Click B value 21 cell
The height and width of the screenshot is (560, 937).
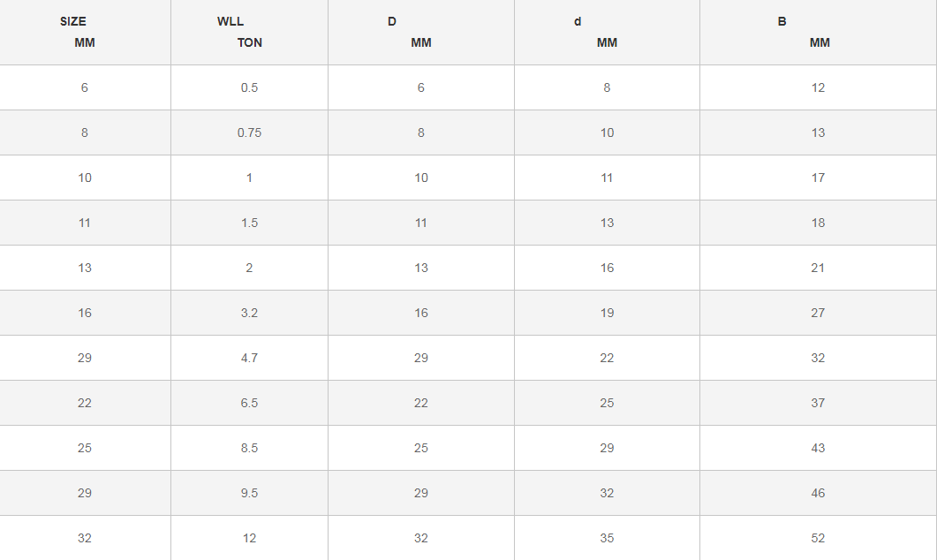pos(818,268)
